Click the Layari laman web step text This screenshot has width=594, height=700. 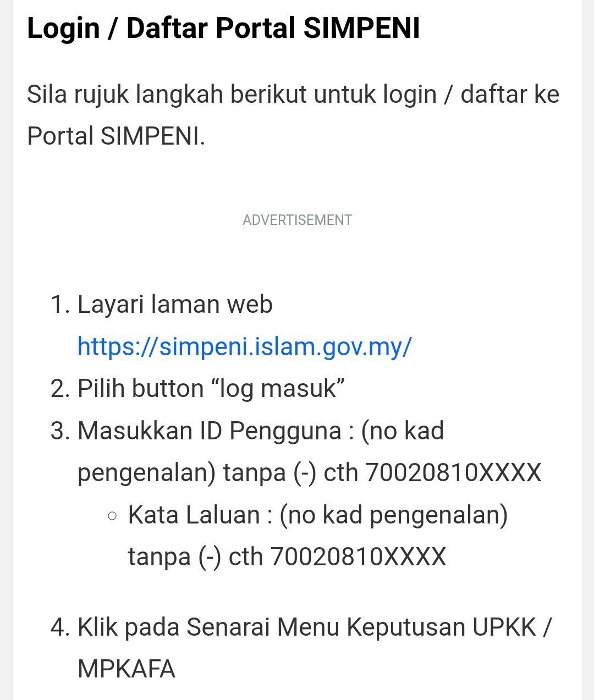(x=175, y=304)
